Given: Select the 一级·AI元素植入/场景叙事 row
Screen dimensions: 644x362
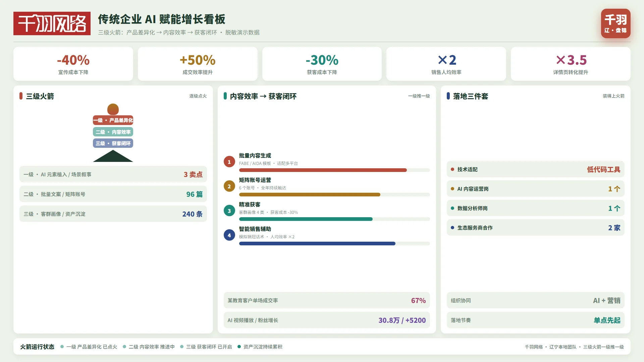Looking at the screenshot, I should pos(113,174).
